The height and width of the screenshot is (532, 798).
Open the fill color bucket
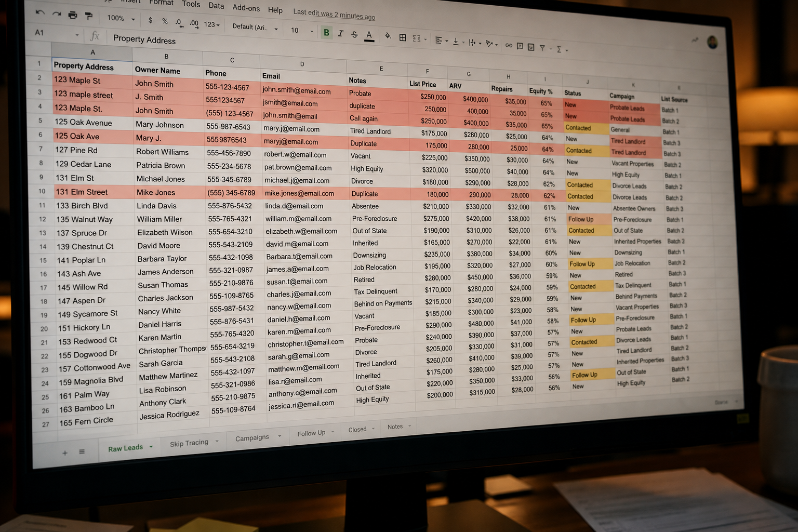pos(388,36)
